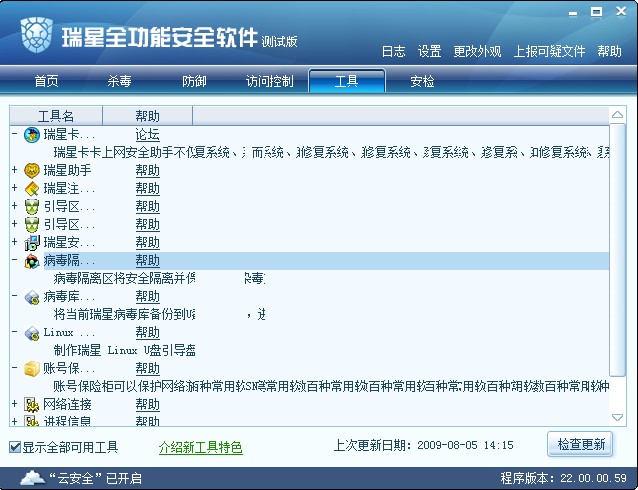Click the vertical scrollbar thumb
This screenshot has width=638, height=490.
tap(617, 250)
